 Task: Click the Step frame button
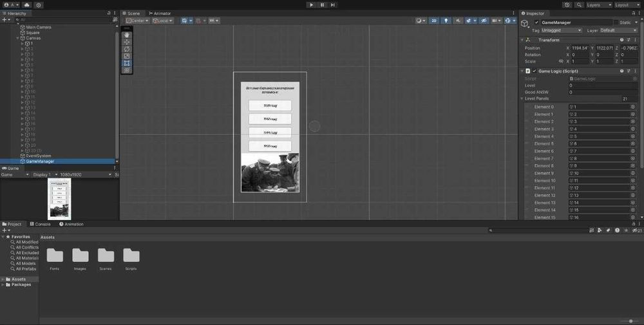click(x=333, y=5)
